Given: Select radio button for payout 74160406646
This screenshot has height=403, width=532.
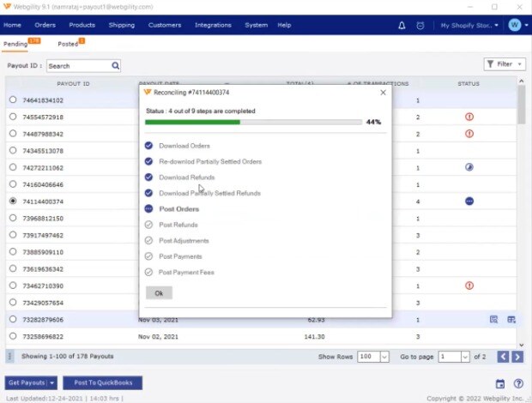Looking at the screenshot, I should pos(13,184).
